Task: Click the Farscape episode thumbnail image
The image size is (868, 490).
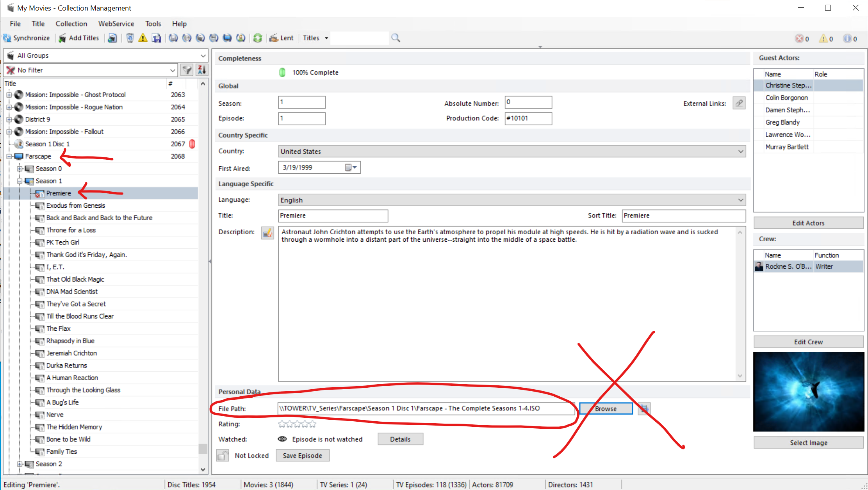Action: click(x=808, y=392)
